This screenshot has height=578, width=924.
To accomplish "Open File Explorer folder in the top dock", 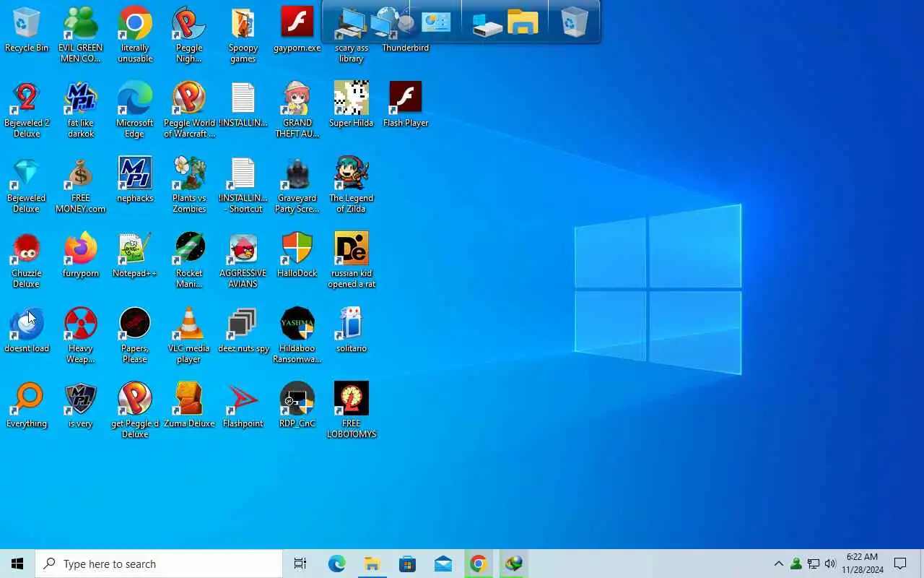I will pos(523,22).
